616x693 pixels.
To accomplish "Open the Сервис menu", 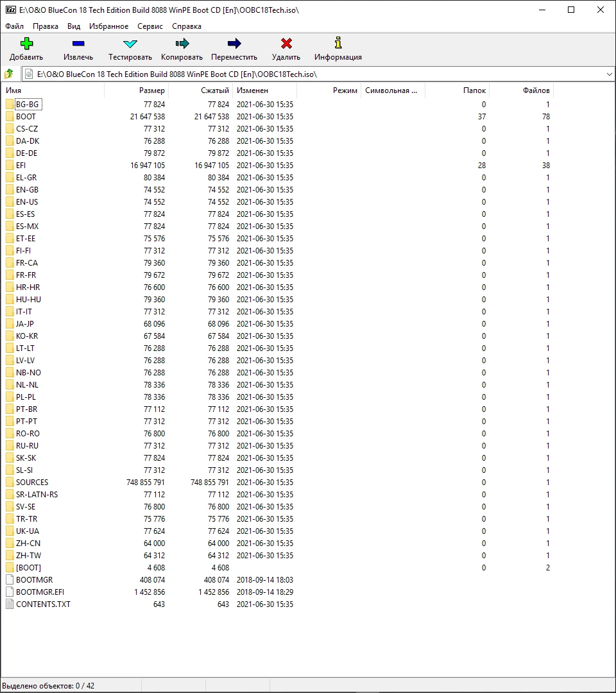I will (150, 26).
